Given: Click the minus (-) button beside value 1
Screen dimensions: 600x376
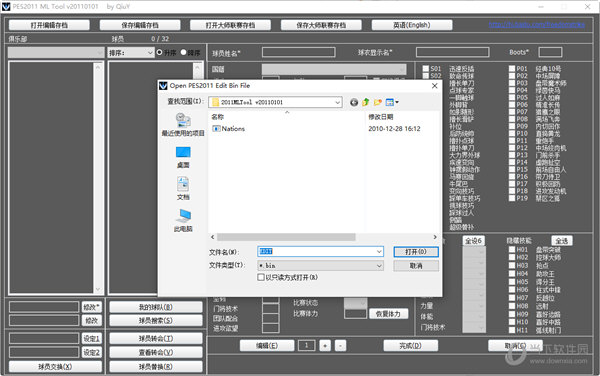Looking at the screenshot, I should pyautogui.click(x=341, y=346).
